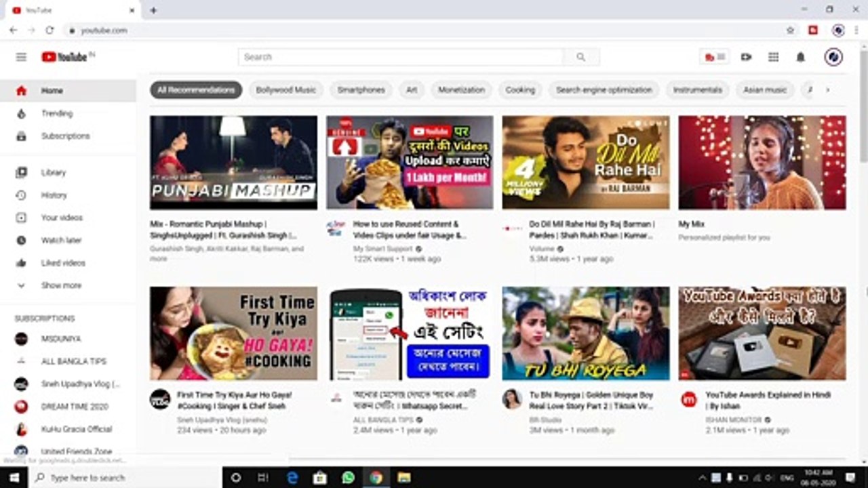Select the Bollywood Music chip
Viewport: 868px width, 488px height.
coord(286,89)
